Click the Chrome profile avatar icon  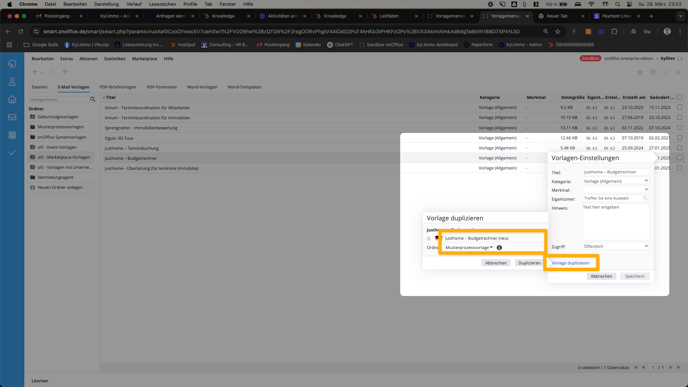pos(667,32)
